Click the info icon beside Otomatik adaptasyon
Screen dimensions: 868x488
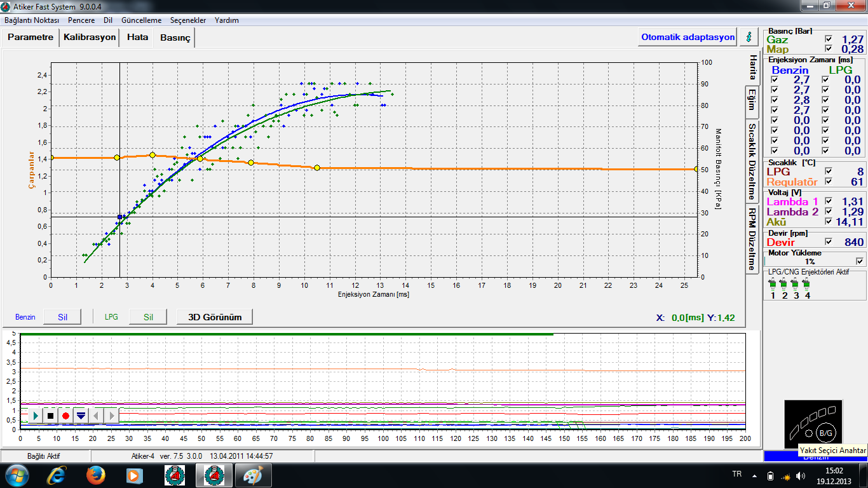click(x=749, y=37)
